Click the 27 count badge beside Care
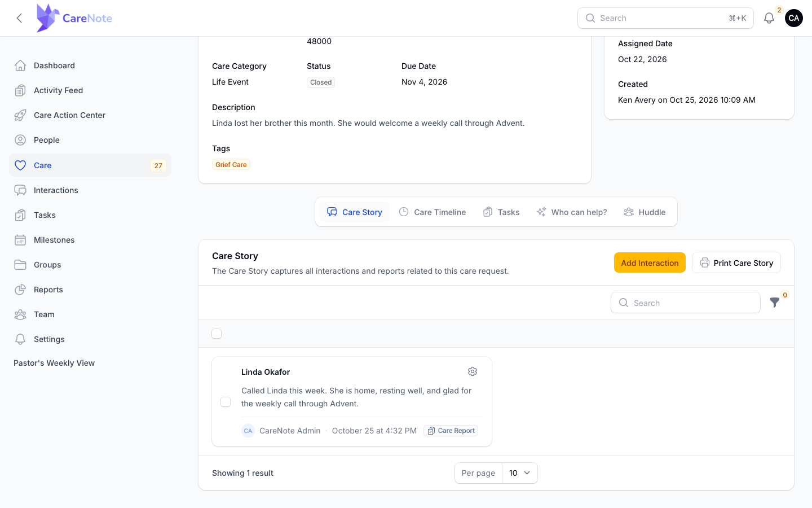The width and height of the screenshot is (812, 508). pos(158,165)
